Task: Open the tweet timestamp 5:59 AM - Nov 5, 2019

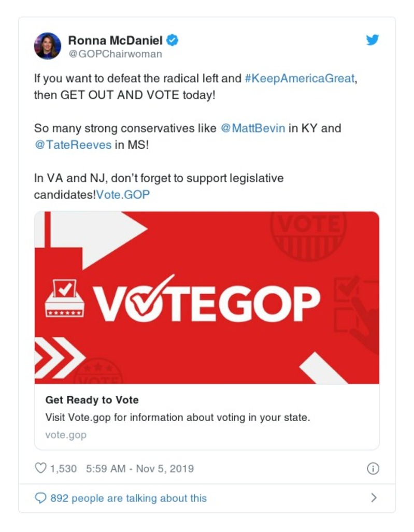Action: click(x=140, y=468)
